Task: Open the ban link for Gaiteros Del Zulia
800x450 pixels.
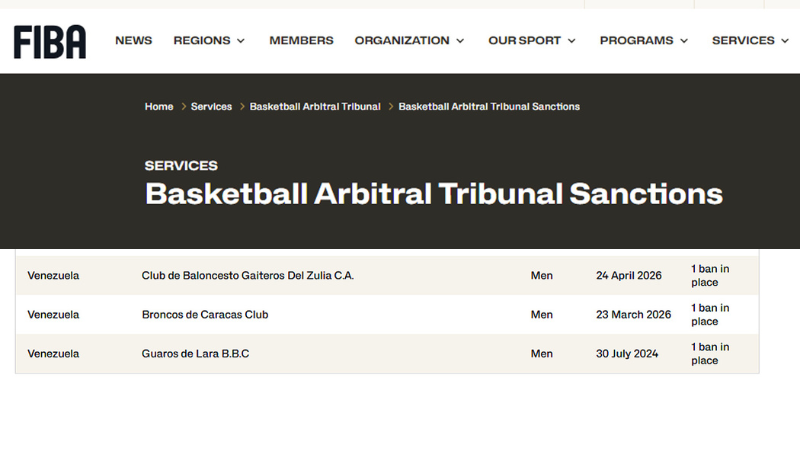Action: [709, 275]
